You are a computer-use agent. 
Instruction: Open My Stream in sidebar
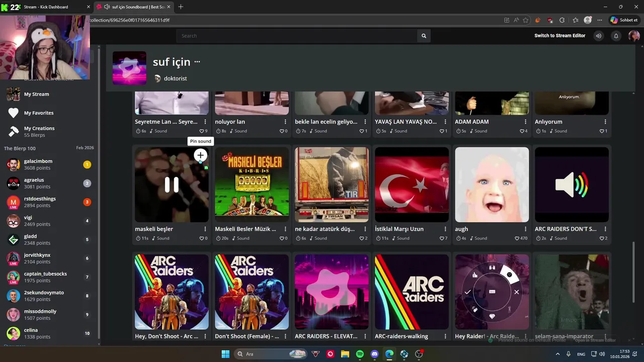[36, 94]
